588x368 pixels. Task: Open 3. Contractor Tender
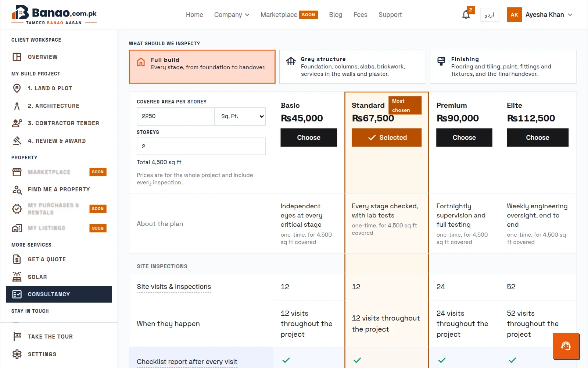click(x=59, y=123)
